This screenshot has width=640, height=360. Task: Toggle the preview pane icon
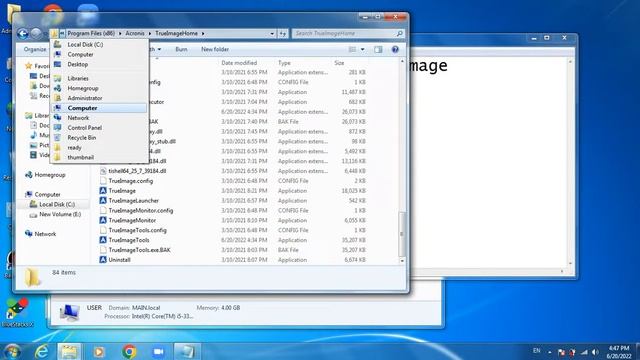click(378, 49)
